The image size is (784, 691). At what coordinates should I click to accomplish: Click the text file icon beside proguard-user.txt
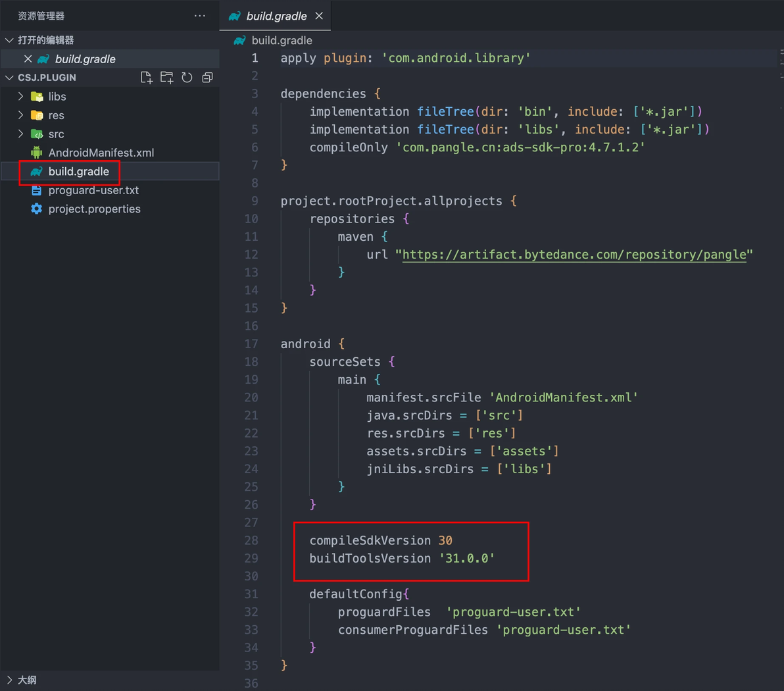36,190
